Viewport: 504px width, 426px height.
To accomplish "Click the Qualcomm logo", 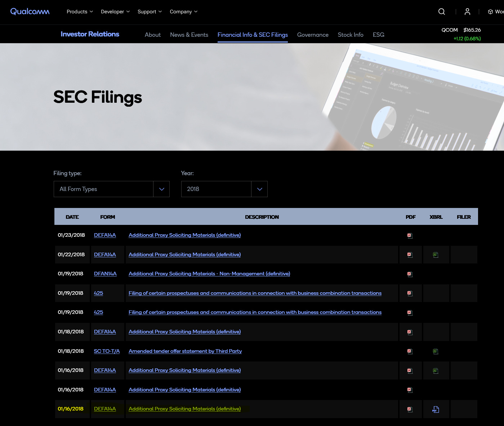I will 30,12.
